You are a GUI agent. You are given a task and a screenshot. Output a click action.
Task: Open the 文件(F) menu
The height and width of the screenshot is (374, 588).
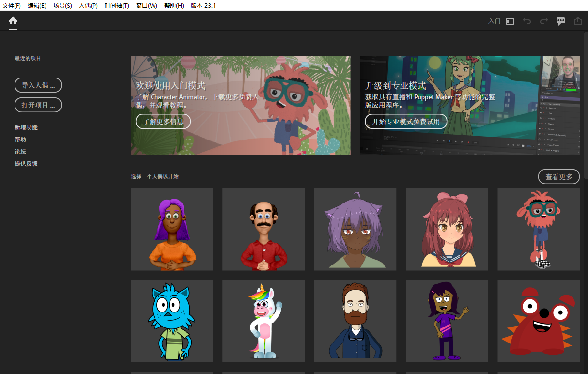coord(12,5)
